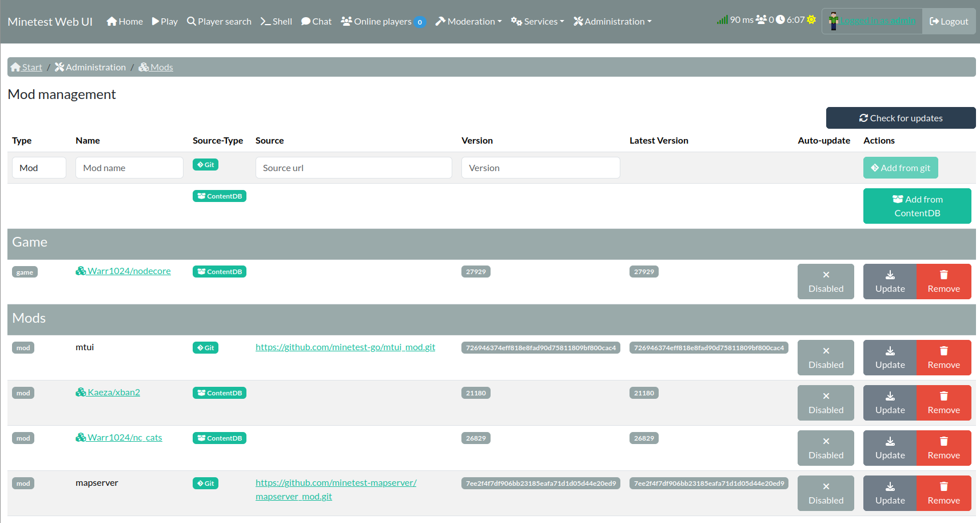Click the mtui mod name text
Viewport: 980px width, 523px height.
(85, 347)
